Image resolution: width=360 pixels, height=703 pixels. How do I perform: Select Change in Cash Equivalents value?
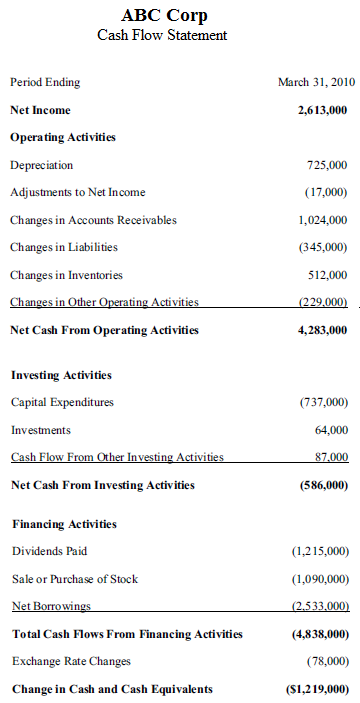pyautogui.click(x=317, y=689)
